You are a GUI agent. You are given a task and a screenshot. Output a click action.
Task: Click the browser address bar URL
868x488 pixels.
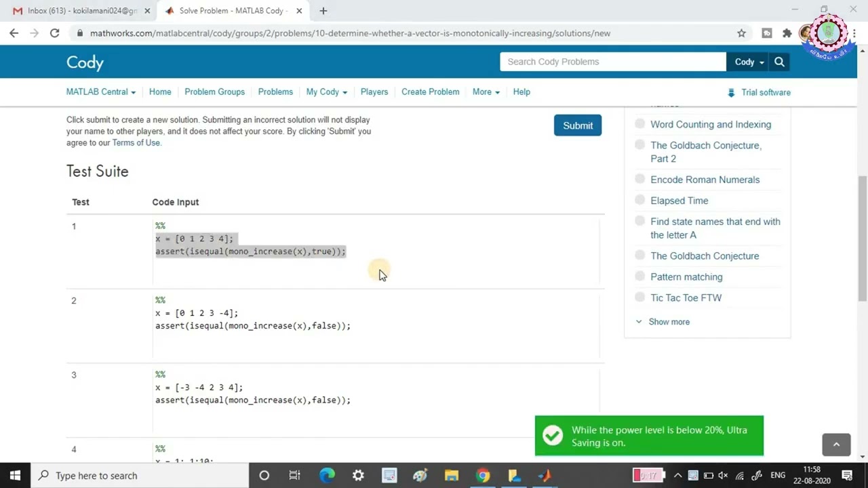click(350, 33)
